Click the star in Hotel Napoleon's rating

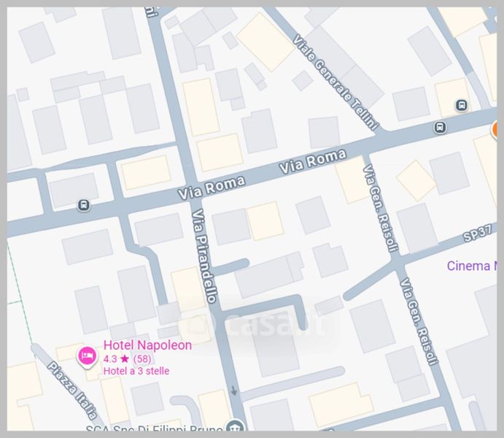coord(125,359)
